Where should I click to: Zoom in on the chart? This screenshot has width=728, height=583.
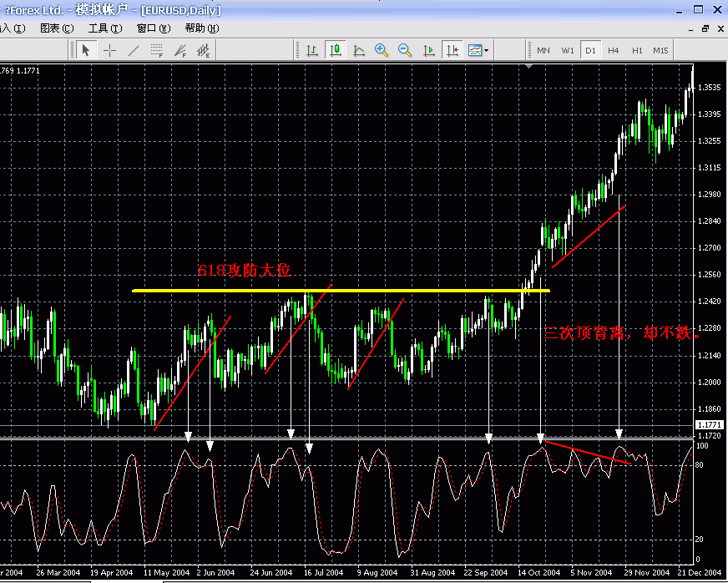coord(382,50)
